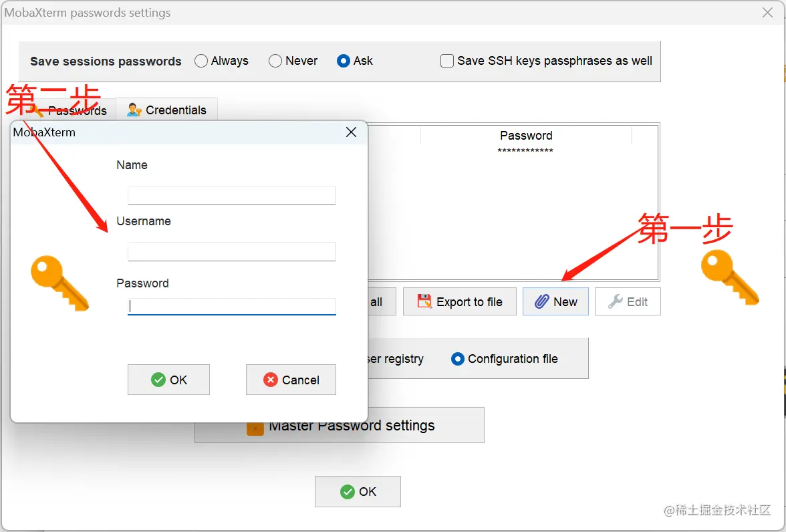This screenshot has width=786, height=532.
Task: Focus the Password input field in dialog
Action: [x=231, y=306]
